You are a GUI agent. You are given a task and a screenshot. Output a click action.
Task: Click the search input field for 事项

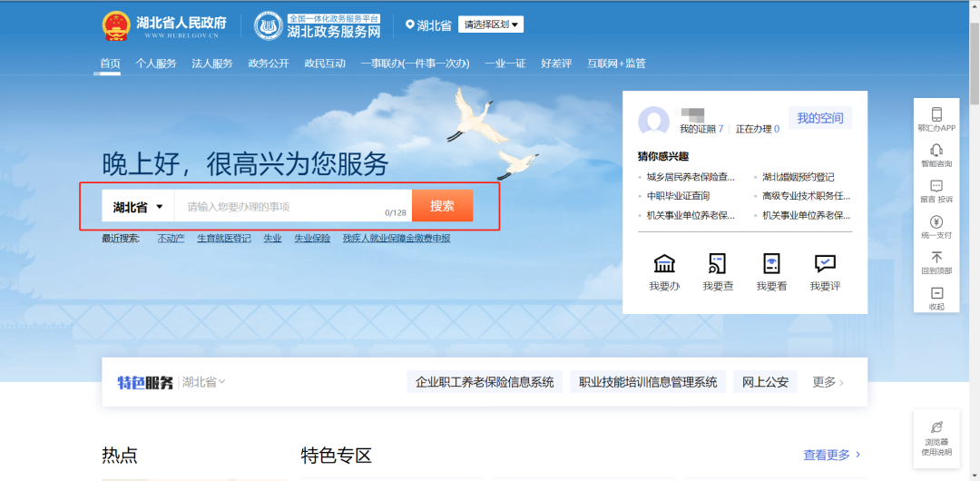(x=281, y=207)
